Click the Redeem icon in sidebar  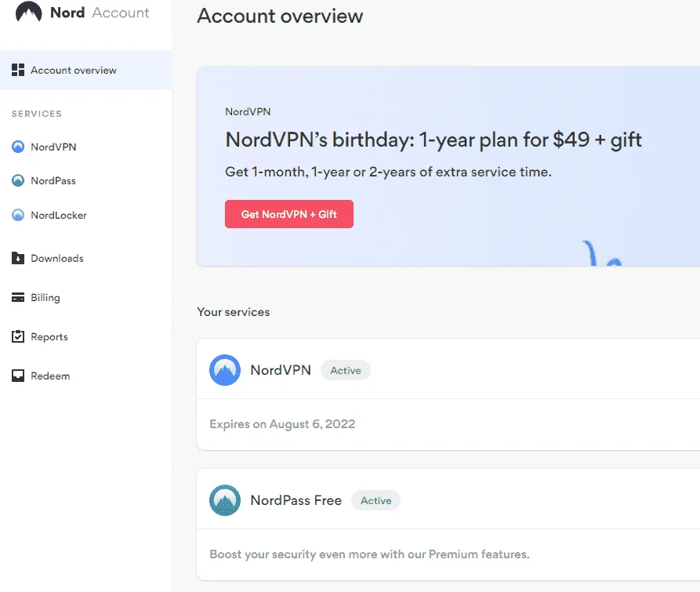point(18,376)
